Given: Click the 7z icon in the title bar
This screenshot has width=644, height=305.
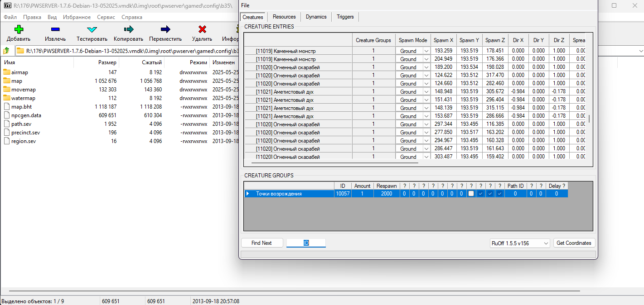Looking at the screenshot, I should (7, 6).
